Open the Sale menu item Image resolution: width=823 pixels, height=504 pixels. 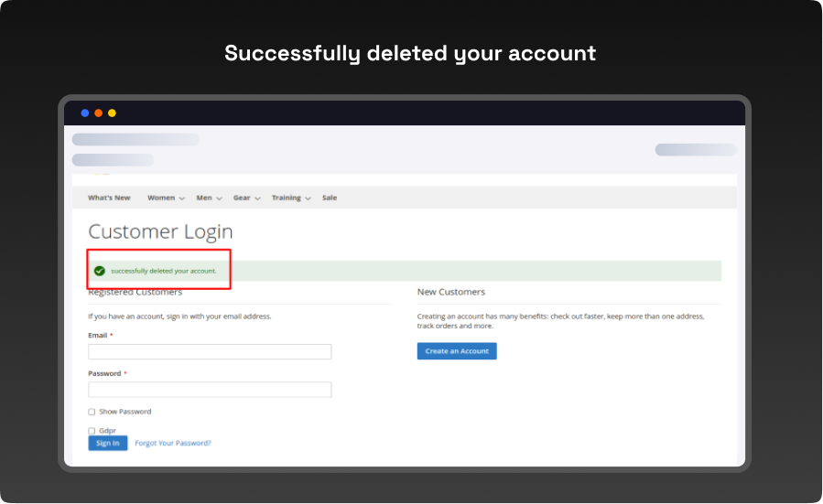330,198
